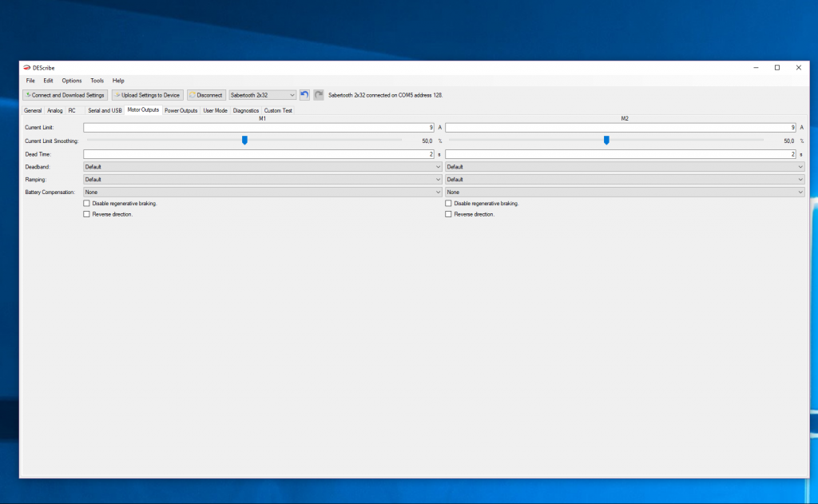Switch to the General tab
The image size is (818, 504).
32,110
